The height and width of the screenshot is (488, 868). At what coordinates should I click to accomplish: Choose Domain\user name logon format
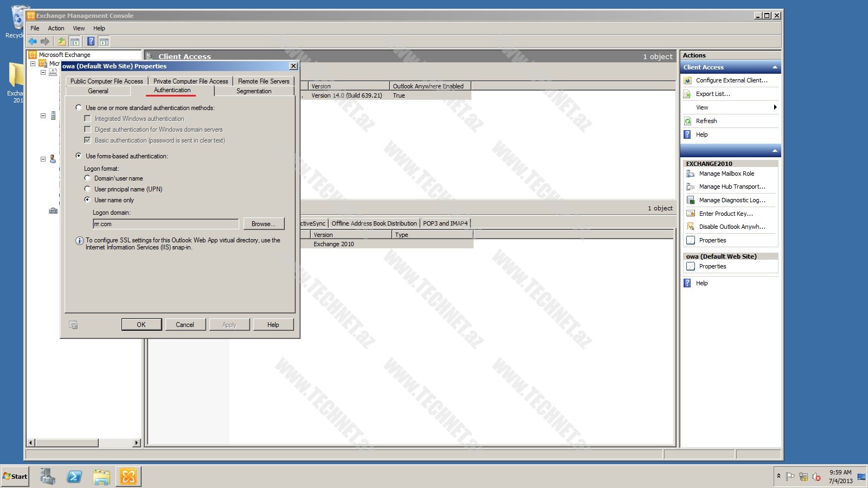coord(87,178)
